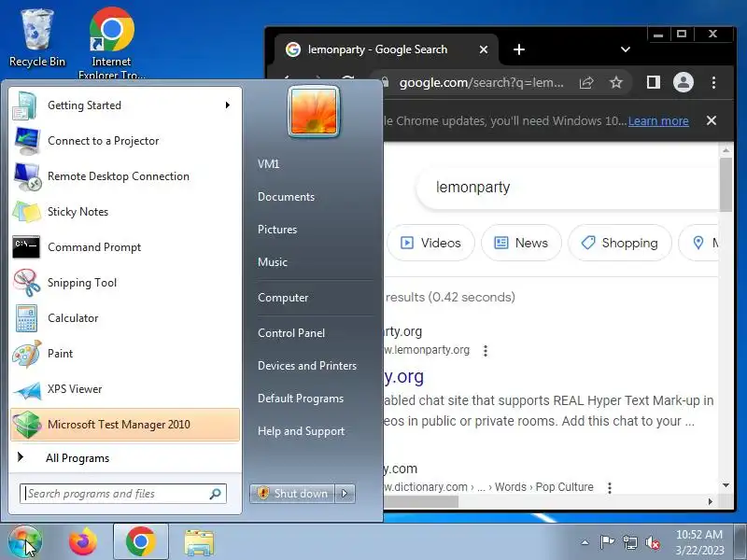The height and width of the screenshot is (560, 747).
Task: Open Firefox from the taskbar
Action: tap(83, 542)
